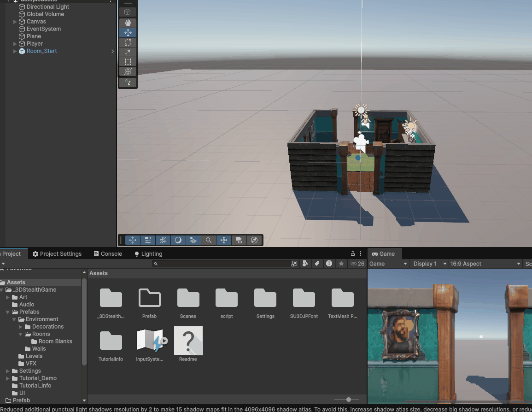Select the Hand (View) tool
532x412 pixels.
[x=128, y=23]
